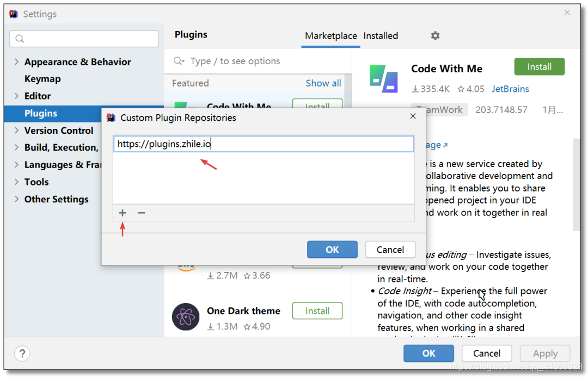Close the Custom Plugin Repositories dialog
The width and height of the screenshot is (588, 377).
click(413, 116)
